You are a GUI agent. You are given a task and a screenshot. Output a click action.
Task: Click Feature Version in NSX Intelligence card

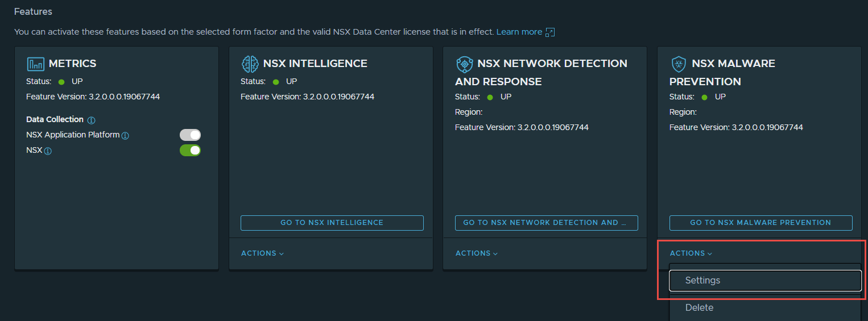point(307,97)
